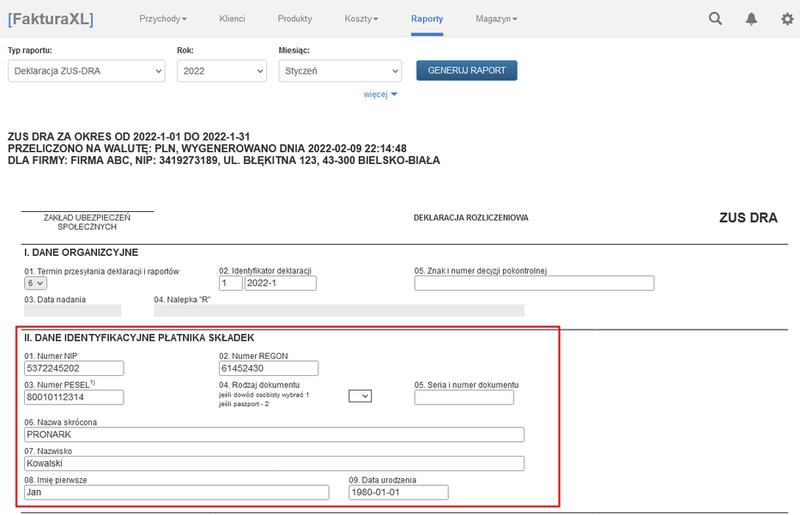The height and width of the screenshot is (515, 800).
Task: Click the identifier field containing 2022-1
Action: tap(280, 283)
